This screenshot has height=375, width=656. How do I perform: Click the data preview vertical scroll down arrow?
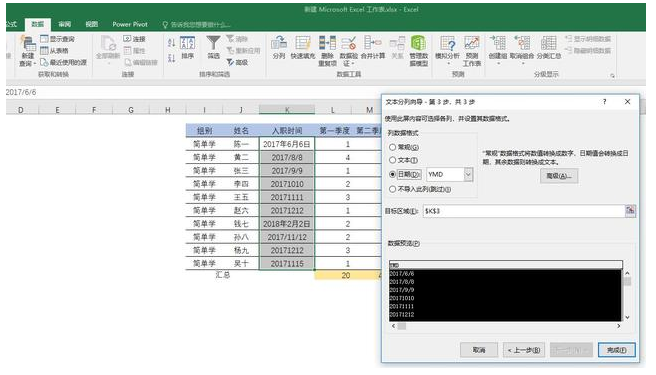pos(627,318)
